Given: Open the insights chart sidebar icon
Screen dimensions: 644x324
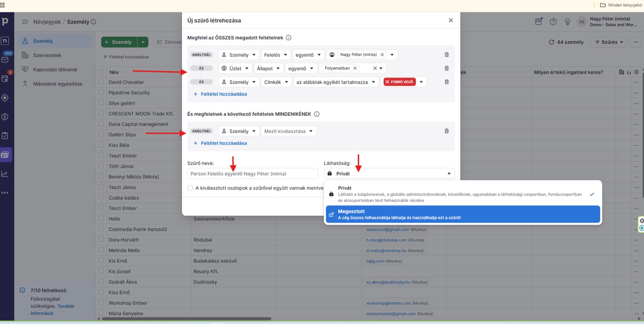Looking at the screenshot, I should click(5, 174).
